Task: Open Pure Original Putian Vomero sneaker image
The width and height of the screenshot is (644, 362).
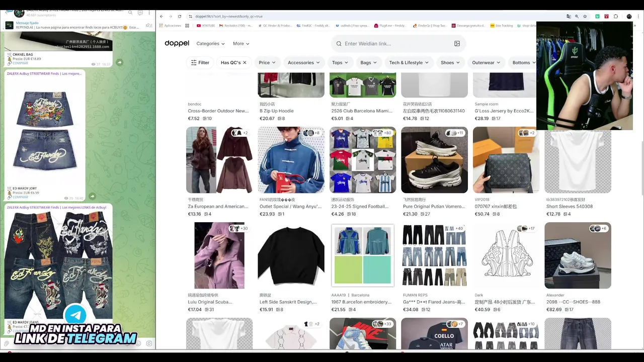Action: 434,160
